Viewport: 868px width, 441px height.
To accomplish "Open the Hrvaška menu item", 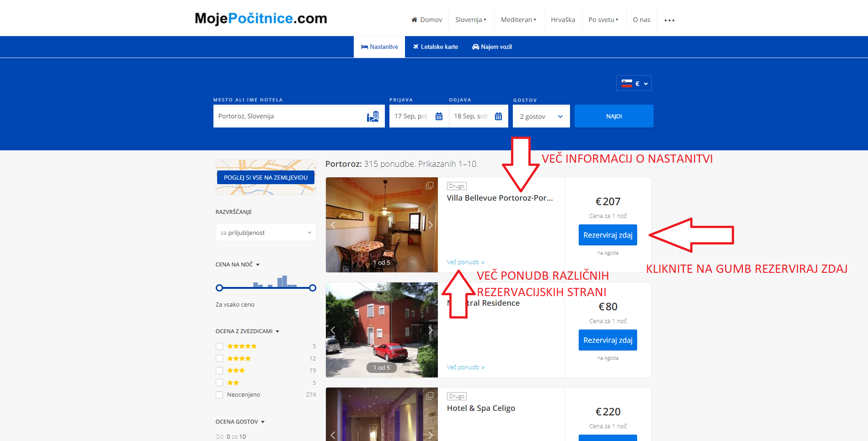I will [x=563, y=20].
